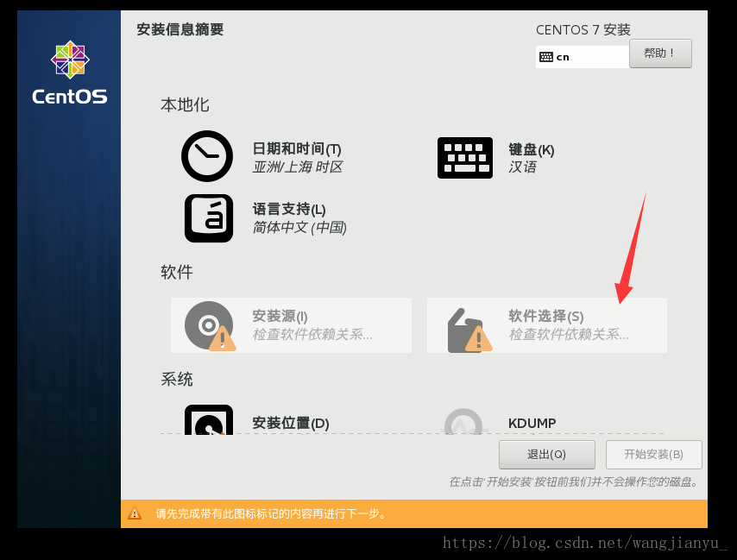Select the 安装源(I) label
This screenshot has height=560, width=737.
coord(280,316)
